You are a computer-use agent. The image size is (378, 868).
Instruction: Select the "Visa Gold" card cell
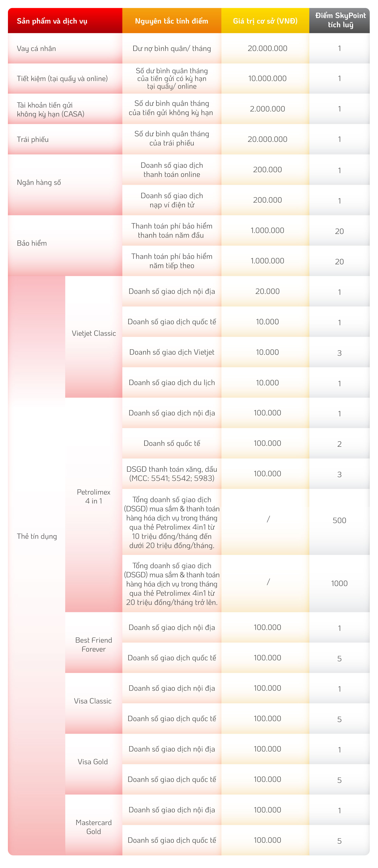tap(93, 762)
